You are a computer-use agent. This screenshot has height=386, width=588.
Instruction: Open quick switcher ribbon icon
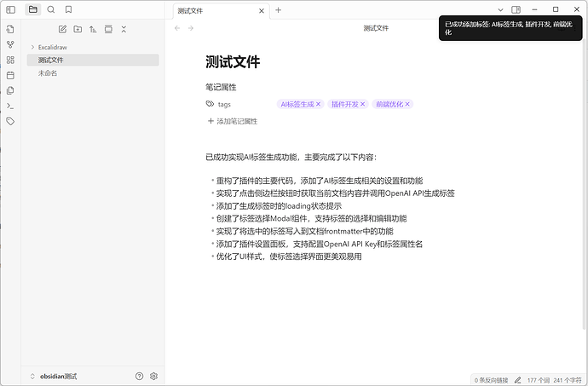pyautogui.click(x=10, y=29)
